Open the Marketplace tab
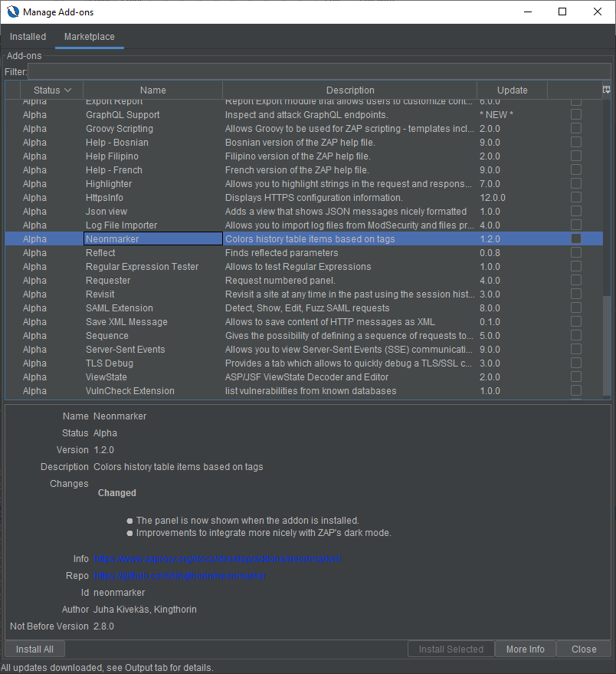This screenshot has width=616, height=674. tap(89, 37)
